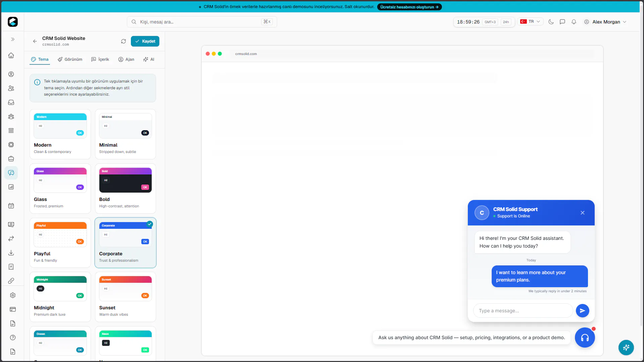Open the chain link icon in sidebar
644x362 pixels.
(x=11, y=281)
